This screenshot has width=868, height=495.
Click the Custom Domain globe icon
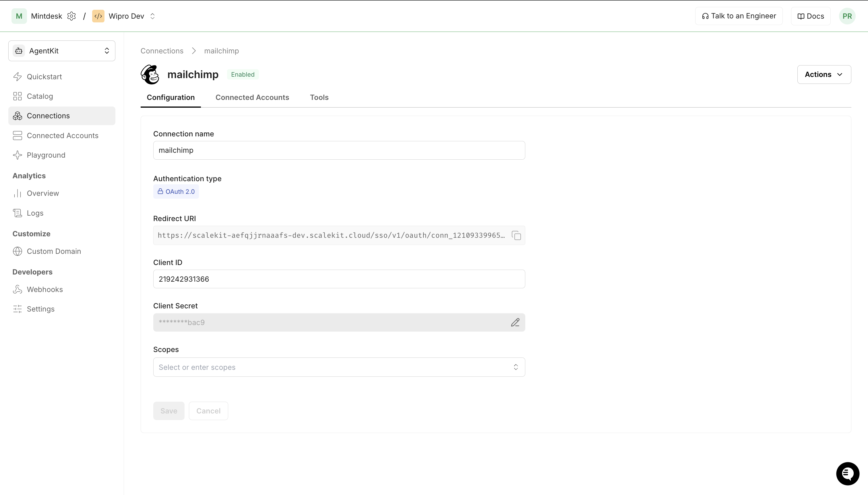pyautogui.click(x=18, y=251)
